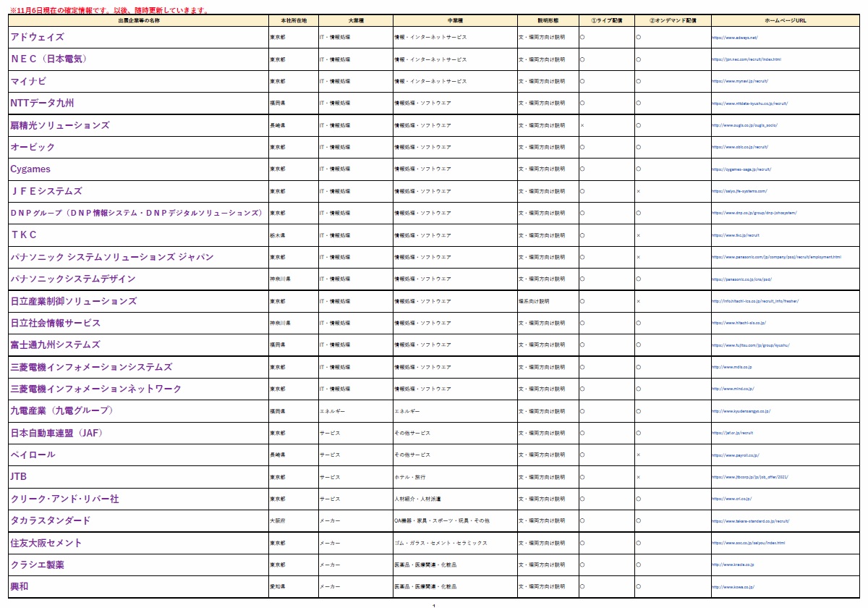The width and height of the screenshot is (868, 608).
Task: Open the panasonic.co.jp cns/psd link
Action: click(742, 279)
